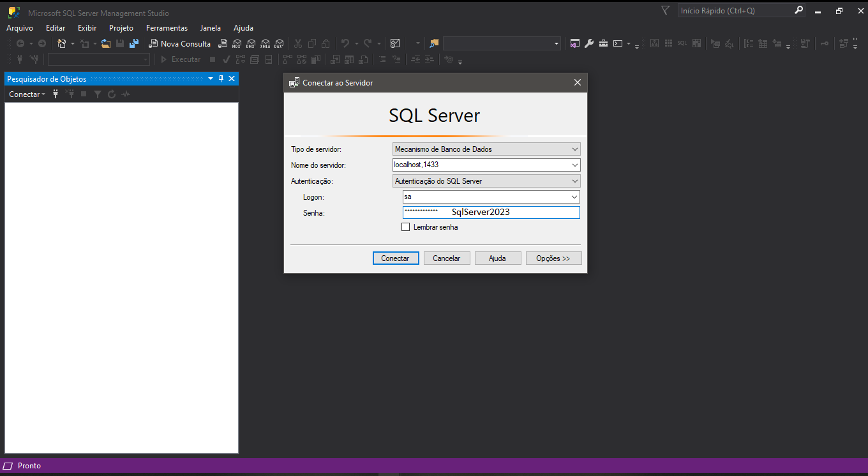Click the Redo arrow icon

[x=368, y=44]
